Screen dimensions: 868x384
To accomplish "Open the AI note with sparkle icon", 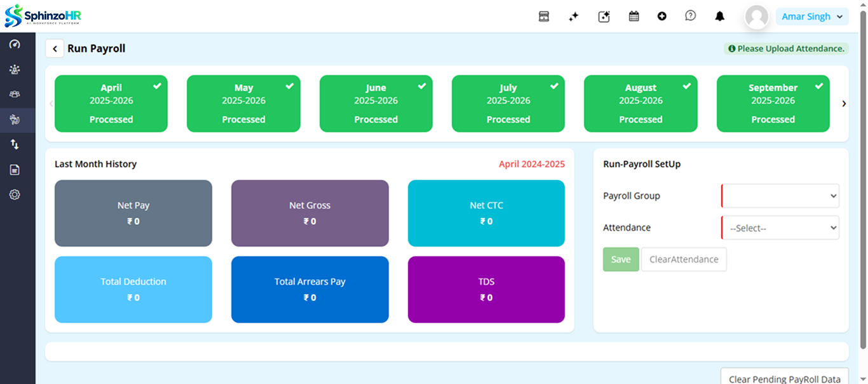I will tap(604, 17).
